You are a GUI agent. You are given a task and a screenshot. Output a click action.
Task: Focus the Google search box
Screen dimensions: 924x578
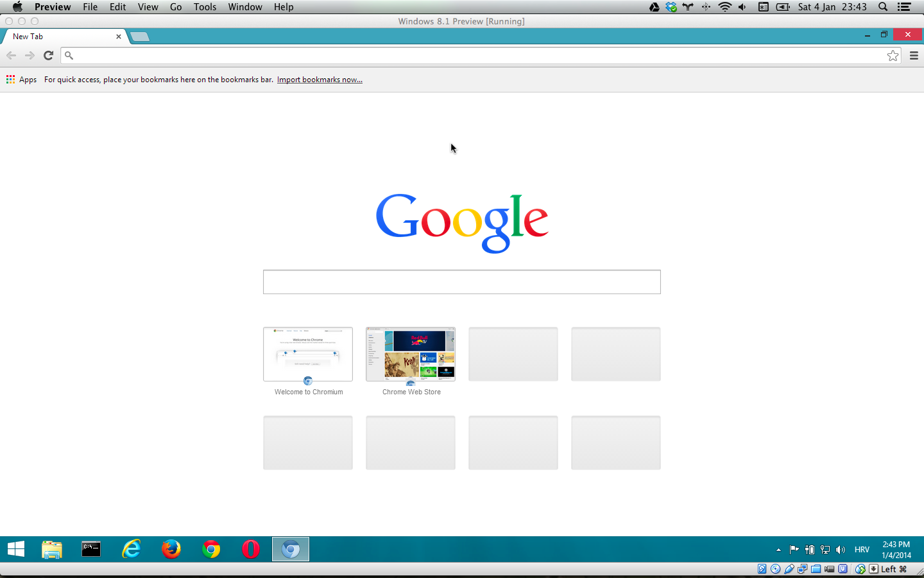pyautogui.click(x=461, y=282)
